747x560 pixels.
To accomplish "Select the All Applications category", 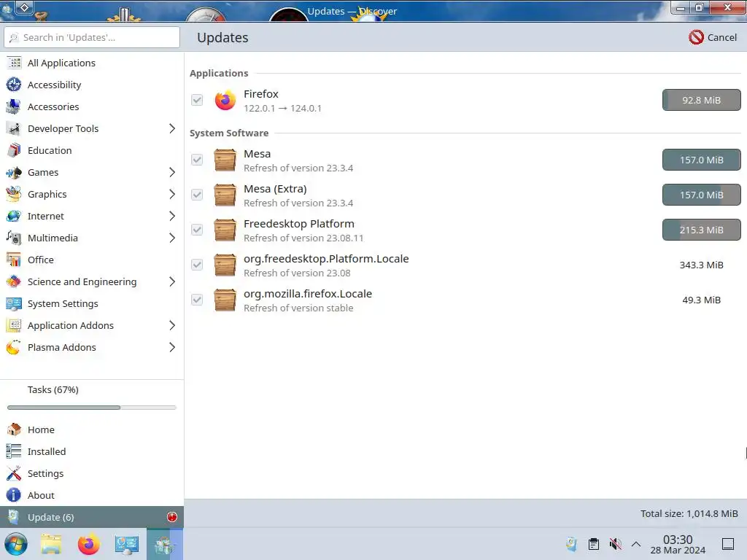I will click(x=92, y=63).
